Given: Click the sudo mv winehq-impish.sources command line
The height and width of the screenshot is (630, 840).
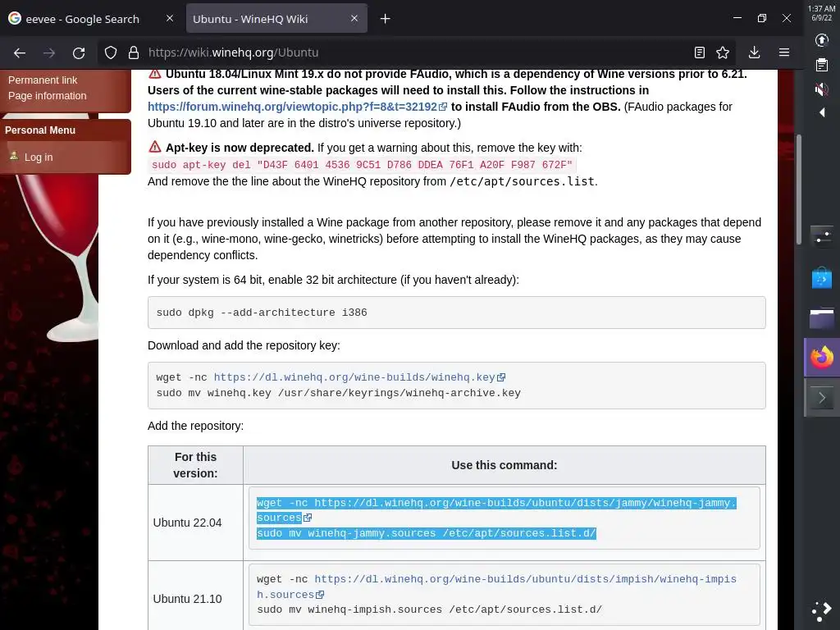Looking at the screenshot, I should coord(430,609).
